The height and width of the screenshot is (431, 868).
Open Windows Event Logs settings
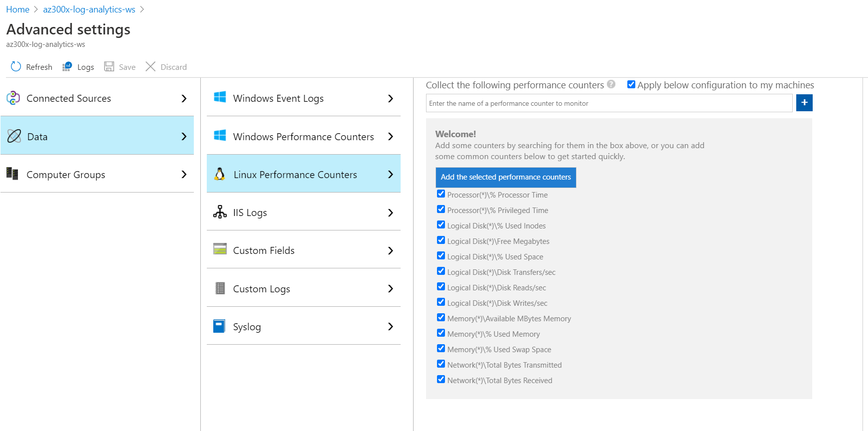click(x=303, y=98)
